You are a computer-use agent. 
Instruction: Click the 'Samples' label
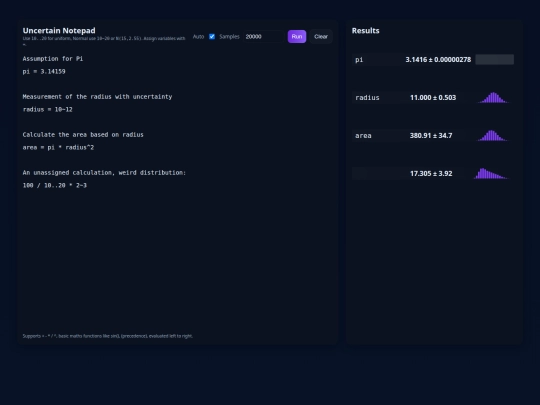click(x=229, y=37)
